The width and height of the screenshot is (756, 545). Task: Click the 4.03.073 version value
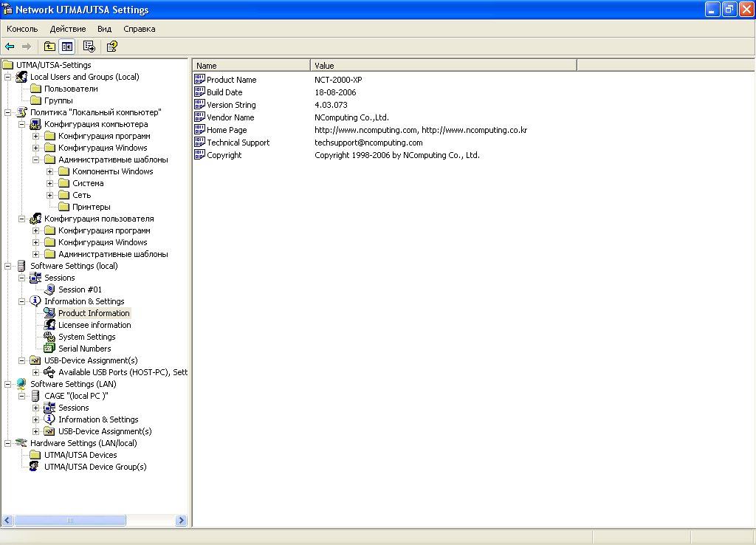pyautogui.click(x=331, y=105)
